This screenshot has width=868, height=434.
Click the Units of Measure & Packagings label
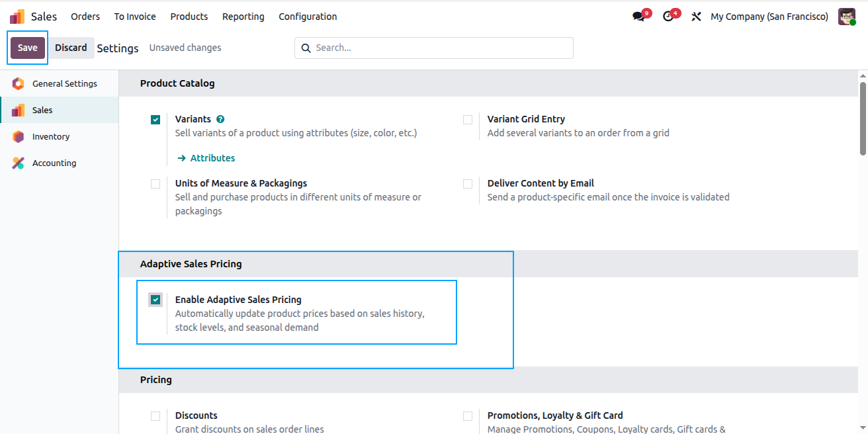[241, 183]
